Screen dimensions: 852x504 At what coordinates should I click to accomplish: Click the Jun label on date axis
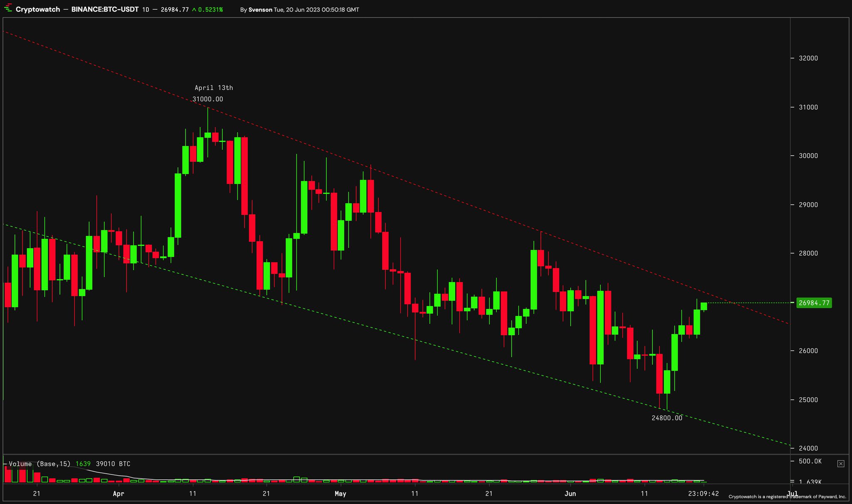[x=570, y=494]
